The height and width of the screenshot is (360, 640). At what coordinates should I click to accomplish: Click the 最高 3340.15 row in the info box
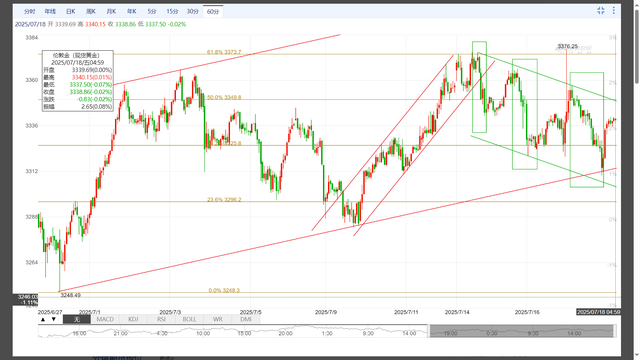pyautogui.click(x=78, y=77)
